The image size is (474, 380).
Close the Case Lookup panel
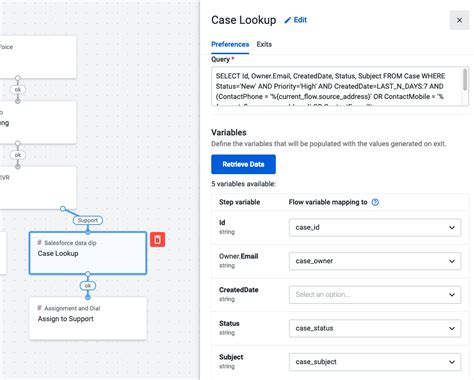(459, 20)
